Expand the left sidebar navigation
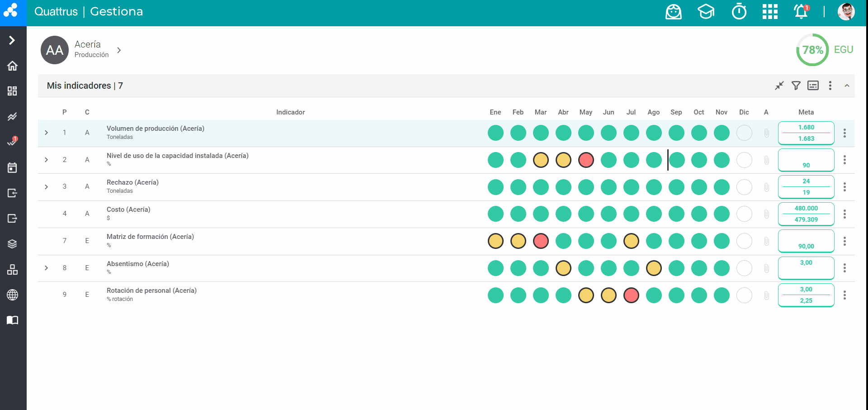 tap(12, 40)
